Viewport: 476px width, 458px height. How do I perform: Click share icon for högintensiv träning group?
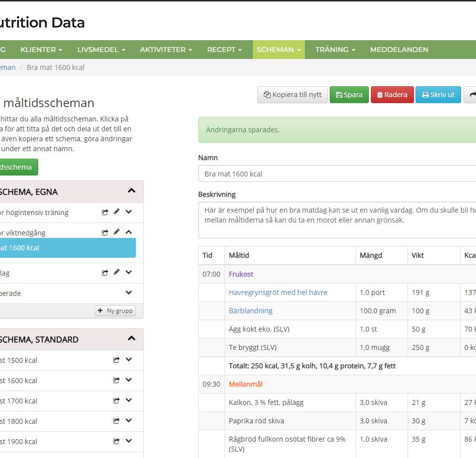pyautogui.click(x=105, y=212)
